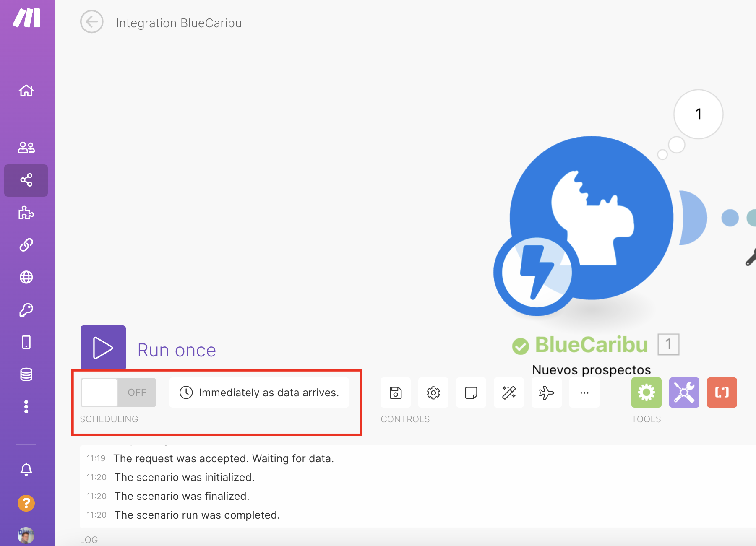Screen dimensions: 756x546
Task: Toggle the scheduling OFF switch
Action: (x=118, y=393)
